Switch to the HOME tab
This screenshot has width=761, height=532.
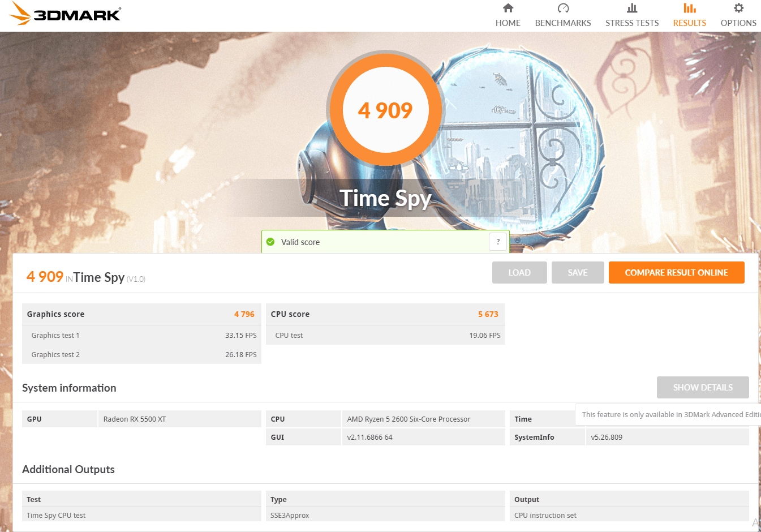508,23
